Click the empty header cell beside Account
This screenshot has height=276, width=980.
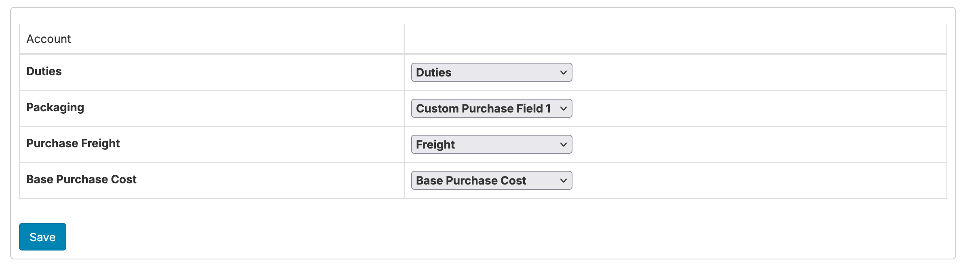coord(675,39)
